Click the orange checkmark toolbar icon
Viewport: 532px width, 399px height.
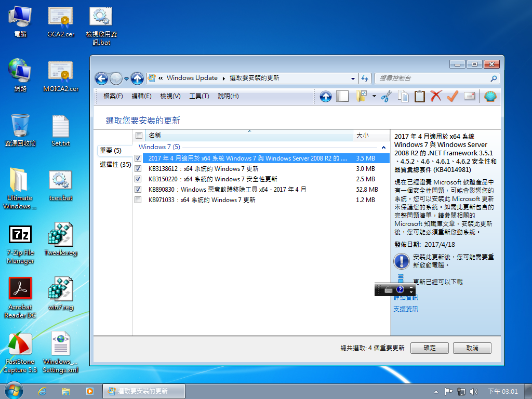pyautogui.click(x=453, y=96)
